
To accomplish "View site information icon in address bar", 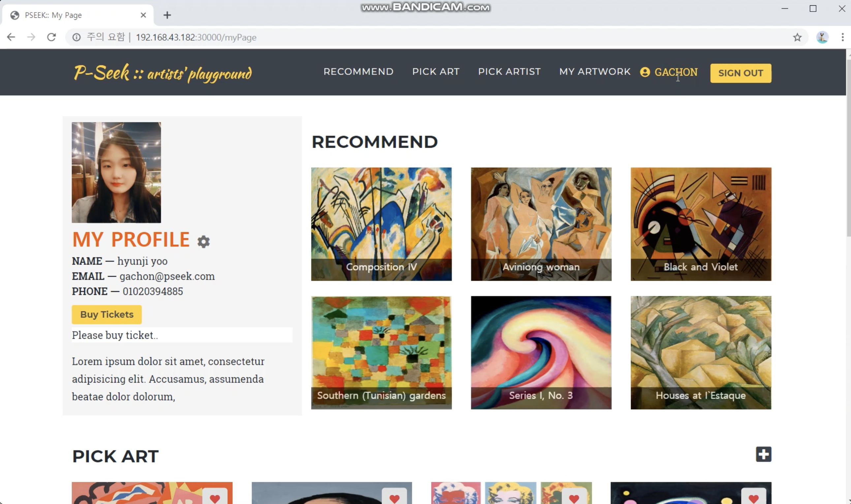I will pyautogui.click(x=77, y=37).
